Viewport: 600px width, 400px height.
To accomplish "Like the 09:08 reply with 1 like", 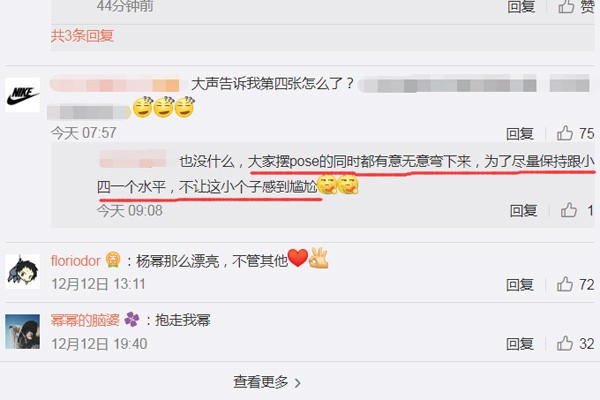I will click(x=569, y=210).
